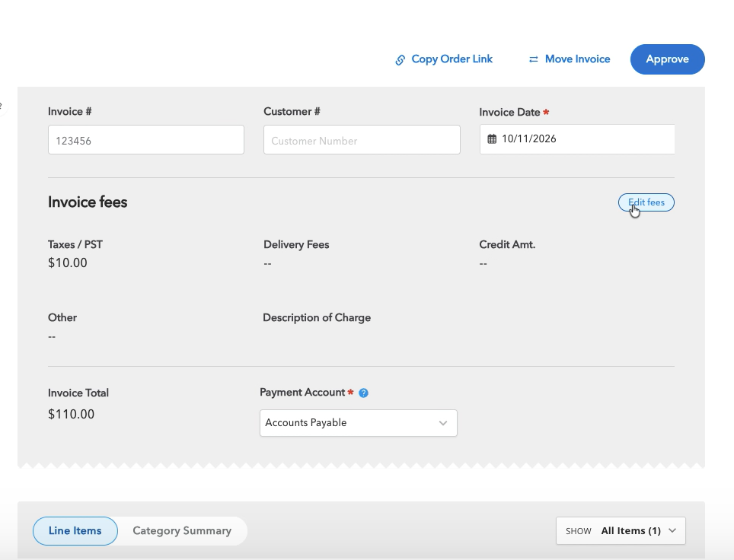Click the Taxes / PST label
The image size is (734, 560).
[75, 245]
